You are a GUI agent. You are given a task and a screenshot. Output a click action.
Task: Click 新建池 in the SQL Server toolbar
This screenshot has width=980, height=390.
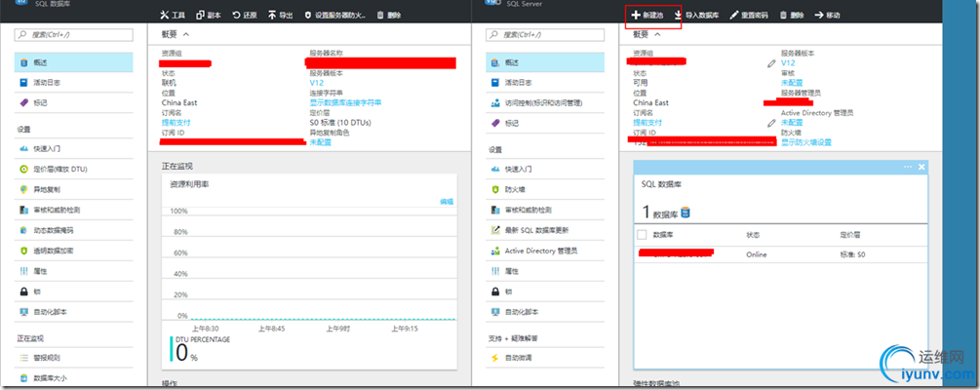[647, 15]
